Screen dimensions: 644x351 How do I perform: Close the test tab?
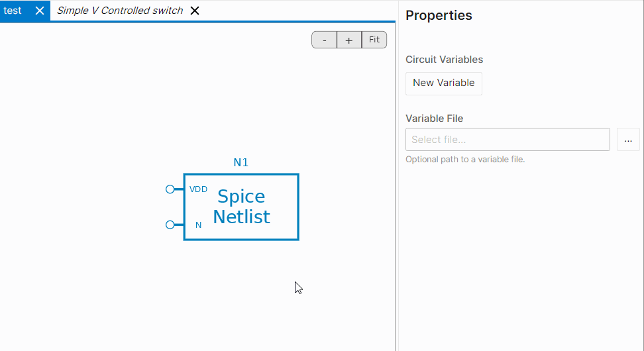[40, 11]
